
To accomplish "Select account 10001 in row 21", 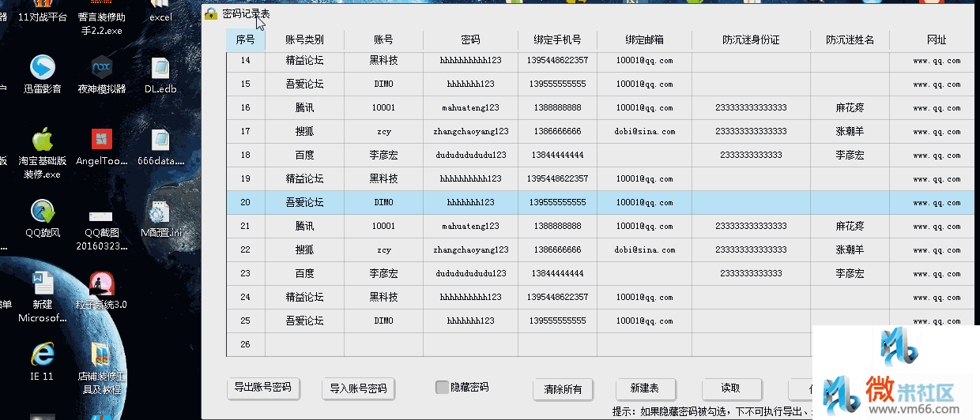I will tap(383, 227).
